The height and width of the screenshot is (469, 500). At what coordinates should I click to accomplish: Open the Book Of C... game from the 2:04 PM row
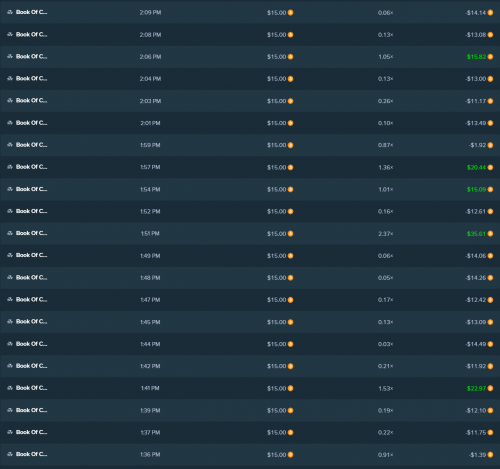click(31, 79)
